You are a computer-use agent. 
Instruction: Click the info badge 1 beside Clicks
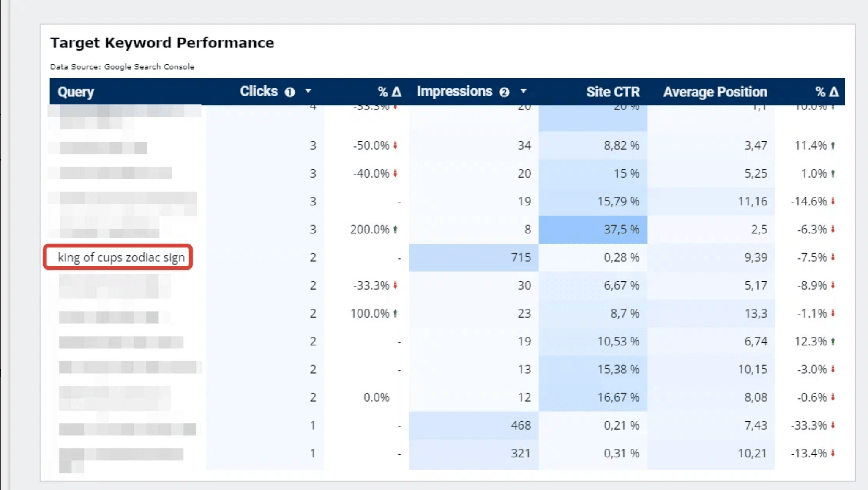click(289, 92)
